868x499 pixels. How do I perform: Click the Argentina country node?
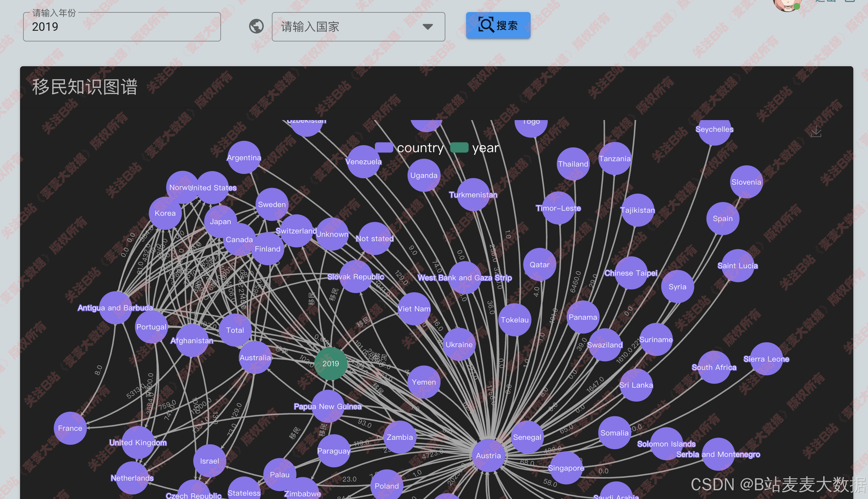pyautogui.click(x=244, y=157)
